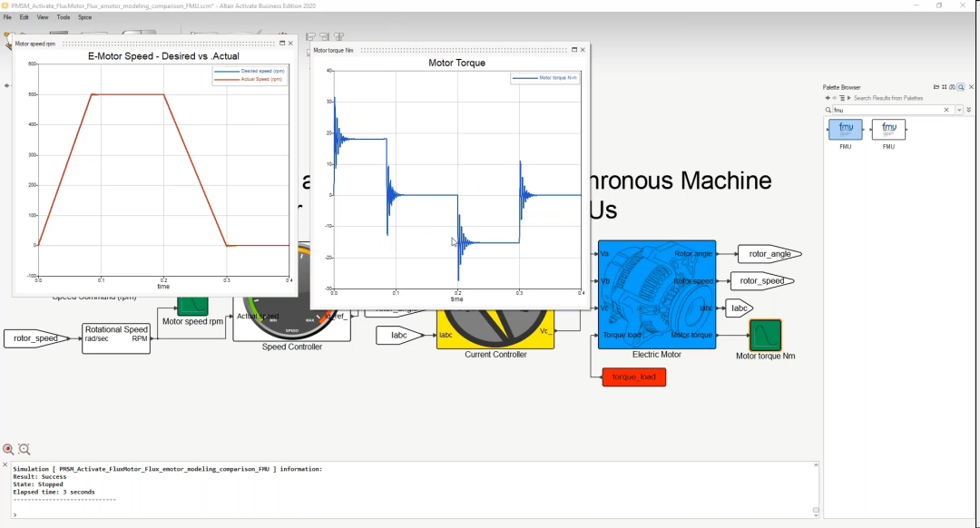Open the palette folder icon in Palette Browser

click(936, 87)
